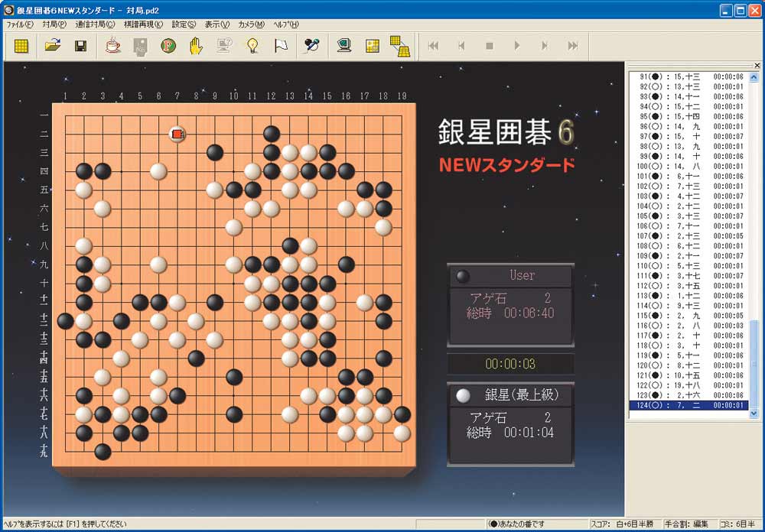Select move 96 in the move list
The image size is (765, 532).
[689, 126]
